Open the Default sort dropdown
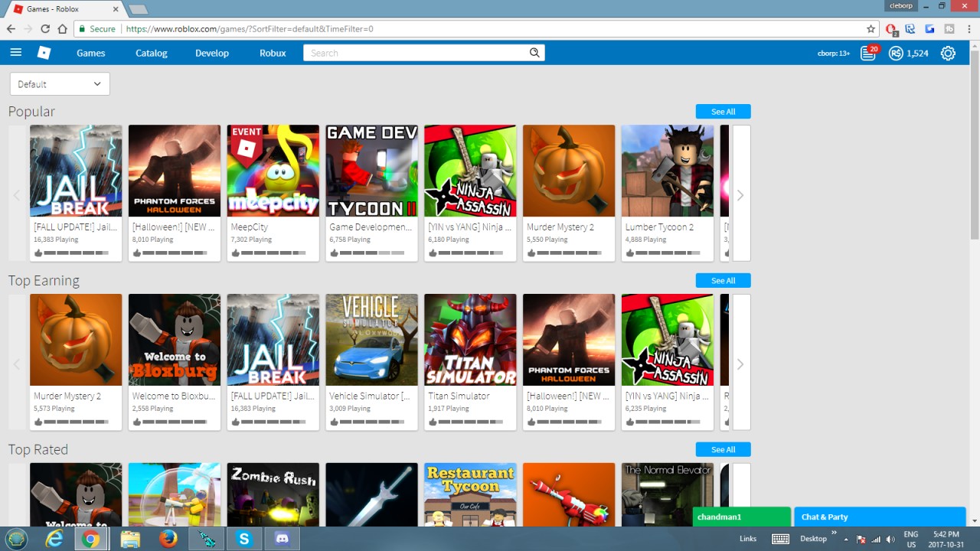This screenshot has width=980, height=551. click(x=60, y=84)
